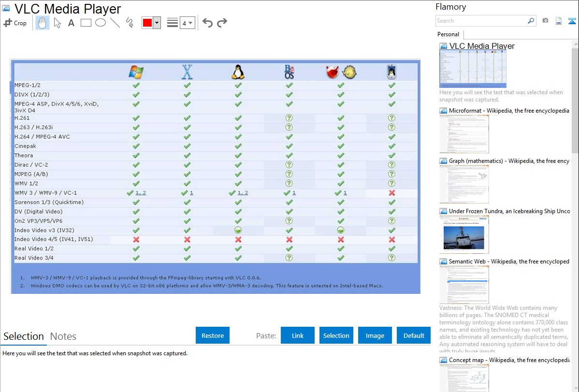This screenshot has height=392, width=579.
Task: Open the Microformat snapshot thumbnail
Action: tap(464, 134)
